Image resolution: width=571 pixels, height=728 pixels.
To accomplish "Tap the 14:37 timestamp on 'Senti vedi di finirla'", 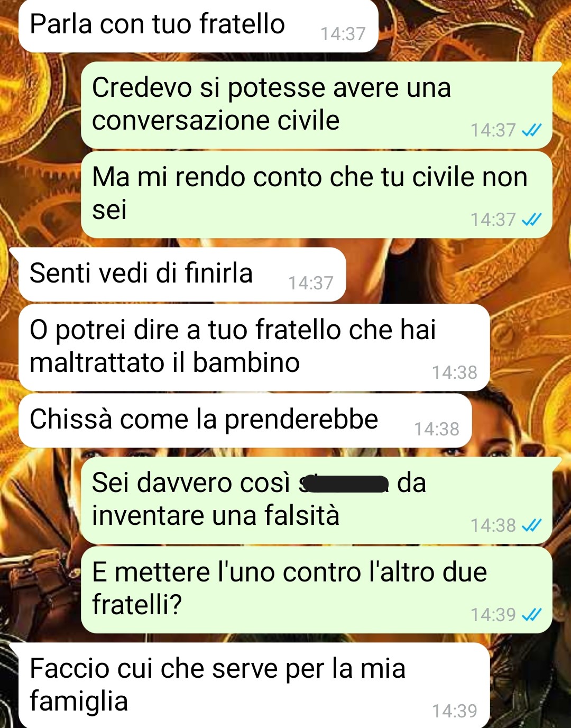I will (311, 283).
